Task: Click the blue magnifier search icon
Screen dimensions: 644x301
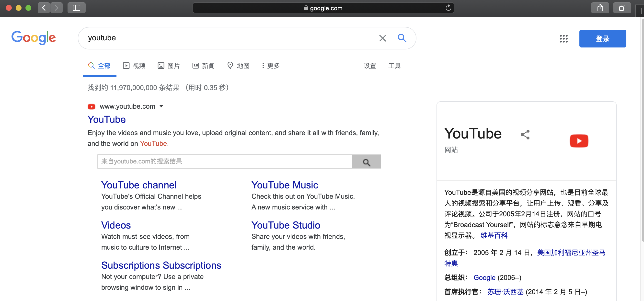Action: point(402,38)
